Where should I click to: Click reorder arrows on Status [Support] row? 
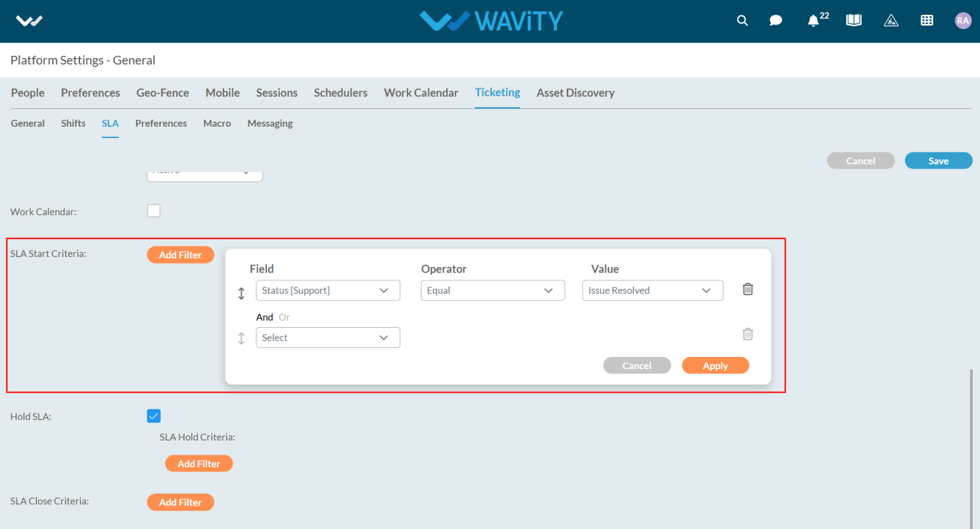[241, 293]
